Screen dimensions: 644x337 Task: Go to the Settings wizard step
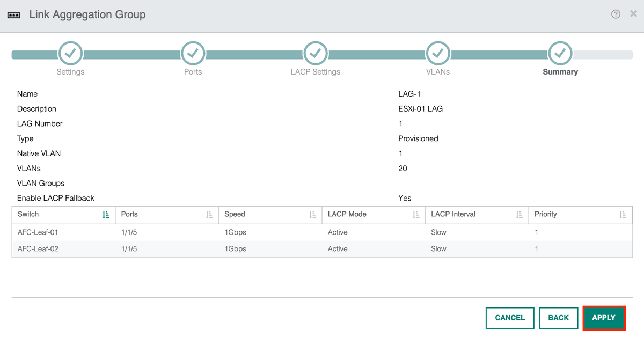(70, 72)
